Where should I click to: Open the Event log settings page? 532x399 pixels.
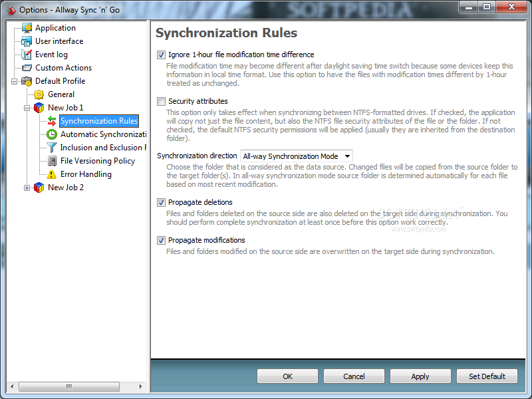[51, 55]
